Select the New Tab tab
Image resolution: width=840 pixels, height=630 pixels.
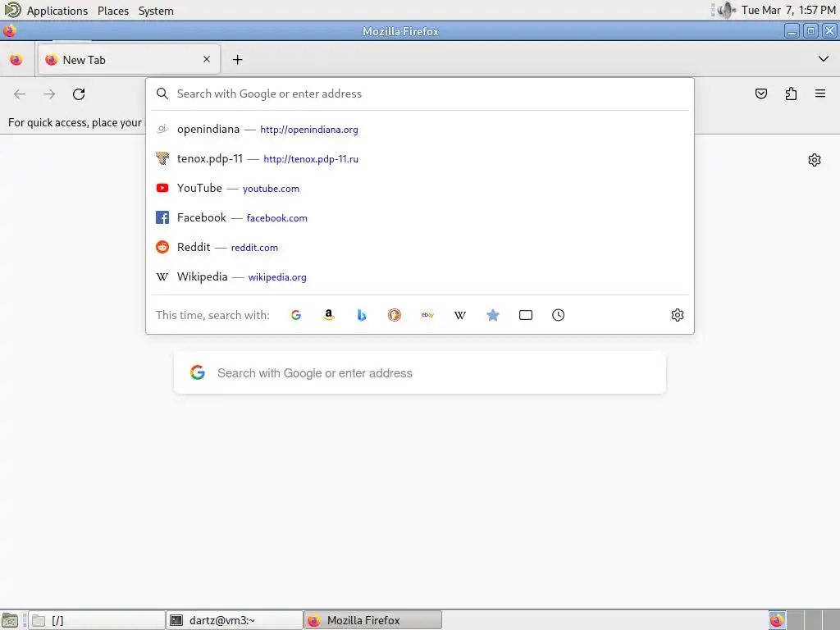pyautogui.click(x=129, y=59)
